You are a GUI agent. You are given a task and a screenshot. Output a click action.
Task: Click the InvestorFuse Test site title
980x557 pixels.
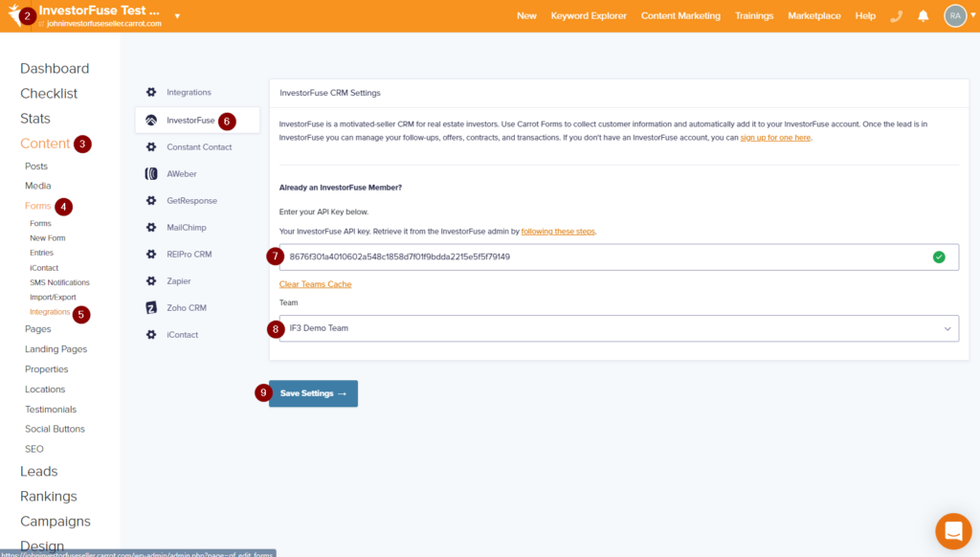99,10
